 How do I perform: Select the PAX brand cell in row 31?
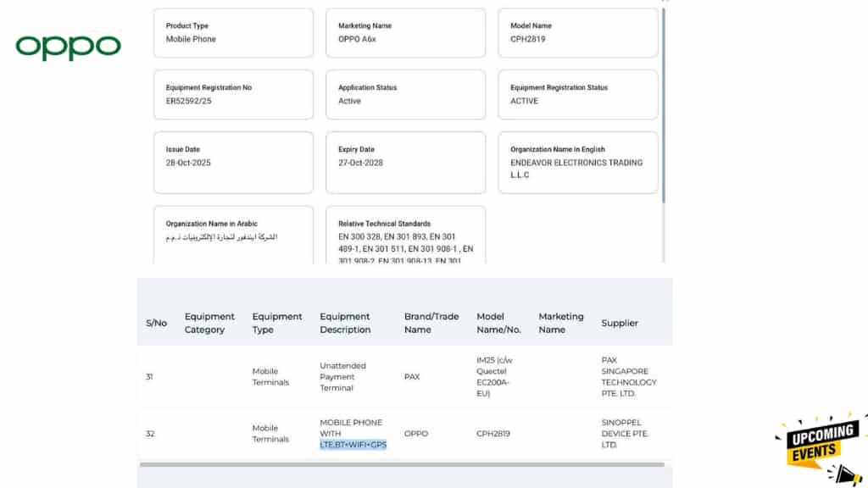pos(412,377)
